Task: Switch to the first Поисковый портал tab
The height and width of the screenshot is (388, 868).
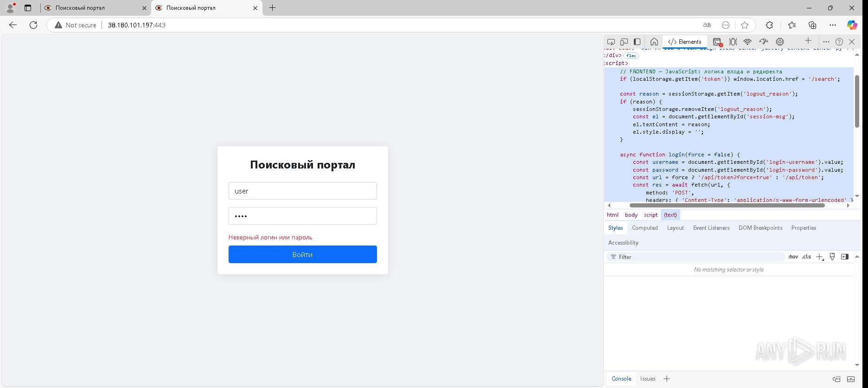Action: pos(96,8)
